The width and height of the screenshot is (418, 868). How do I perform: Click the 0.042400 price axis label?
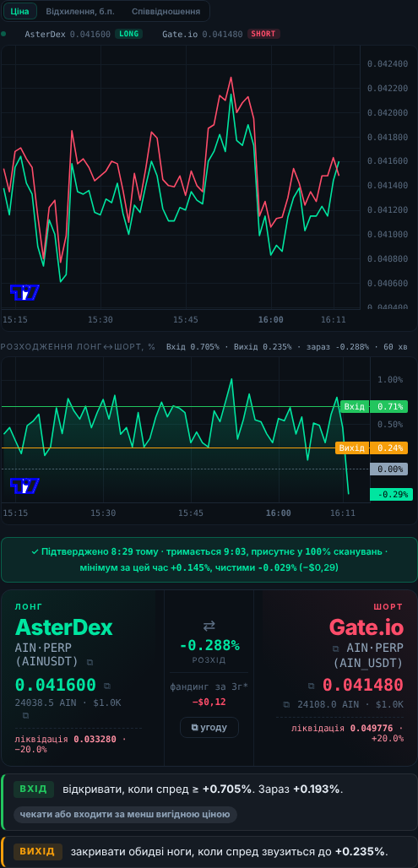click(x=388, y=63)
